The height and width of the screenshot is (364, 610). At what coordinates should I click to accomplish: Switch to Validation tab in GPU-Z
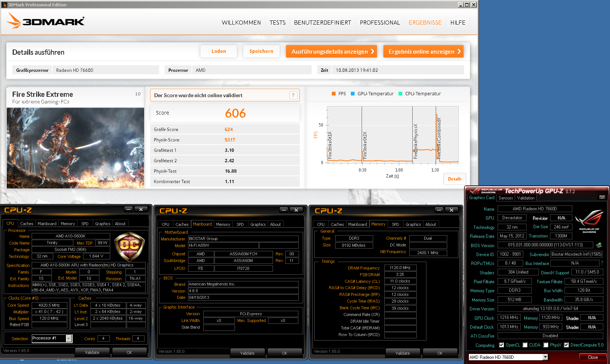click(x=526, y=198)
